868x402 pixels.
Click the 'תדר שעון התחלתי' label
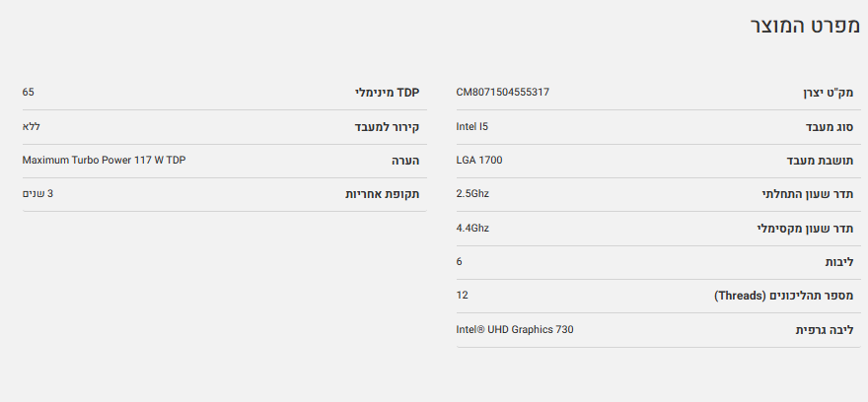[807, 194]
